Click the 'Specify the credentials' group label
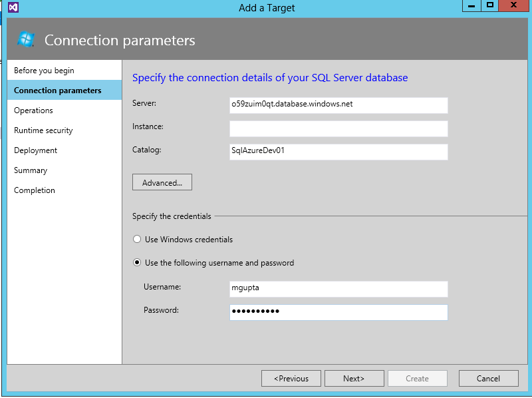Image resolution: width=532 pixels, height=398 pixels. (172, 216)
